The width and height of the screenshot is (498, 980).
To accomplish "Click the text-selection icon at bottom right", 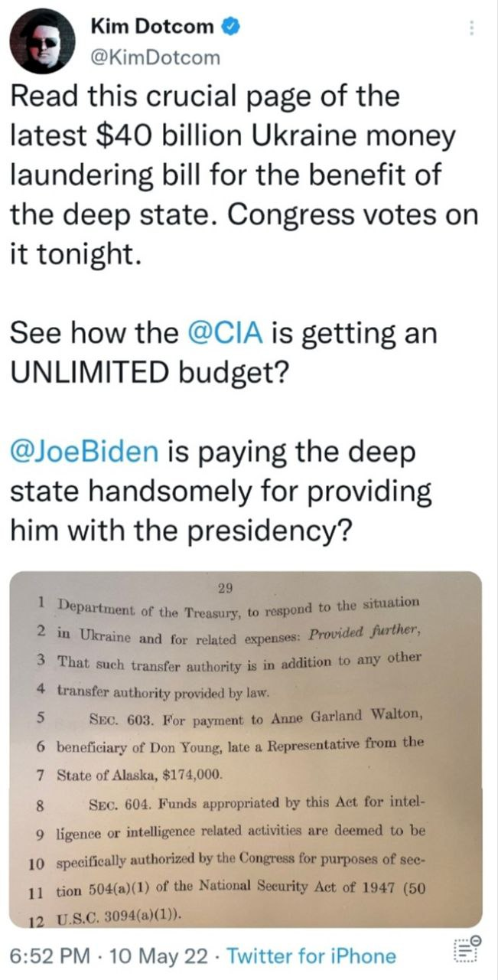I will [466, 951].
